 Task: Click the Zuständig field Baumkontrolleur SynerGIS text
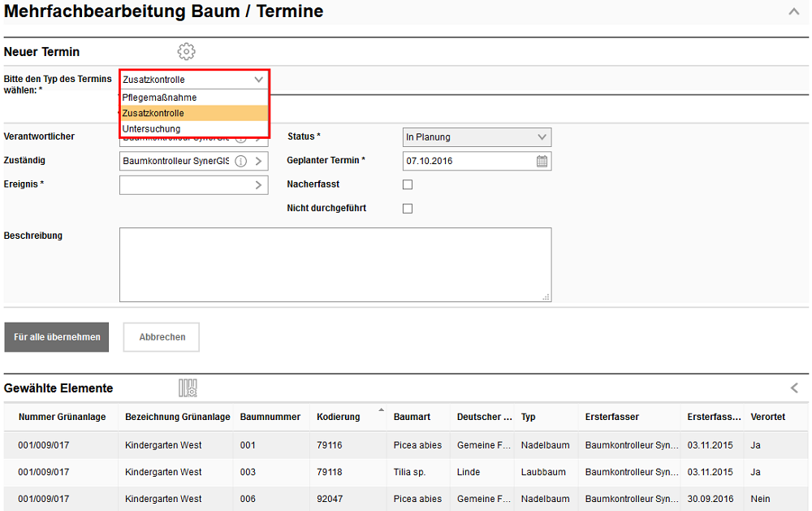[x=175, y=161]
